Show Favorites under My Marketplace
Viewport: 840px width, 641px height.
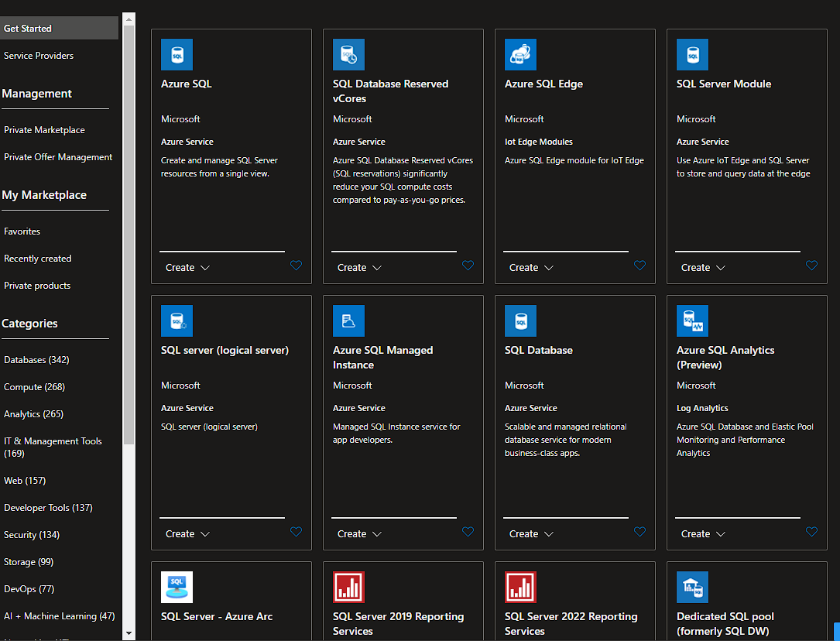point(22,231)
